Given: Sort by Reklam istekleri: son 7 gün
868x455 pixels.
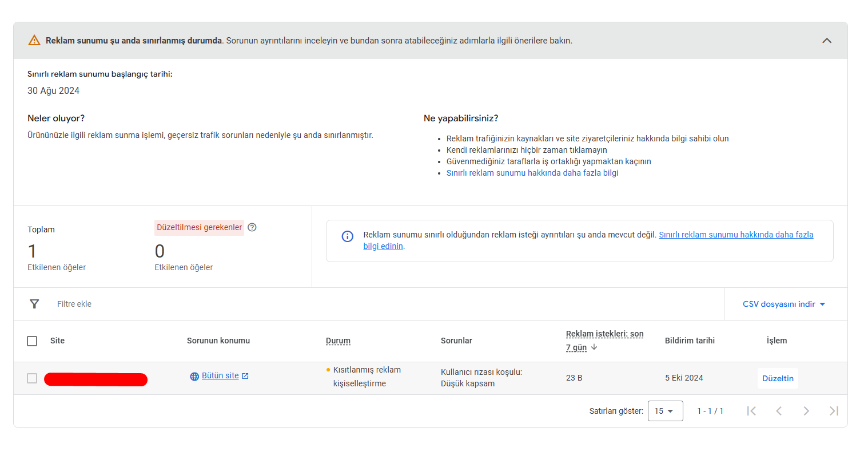Looking at the screenshot, I should pyautogui.click(x=604, y=341).
